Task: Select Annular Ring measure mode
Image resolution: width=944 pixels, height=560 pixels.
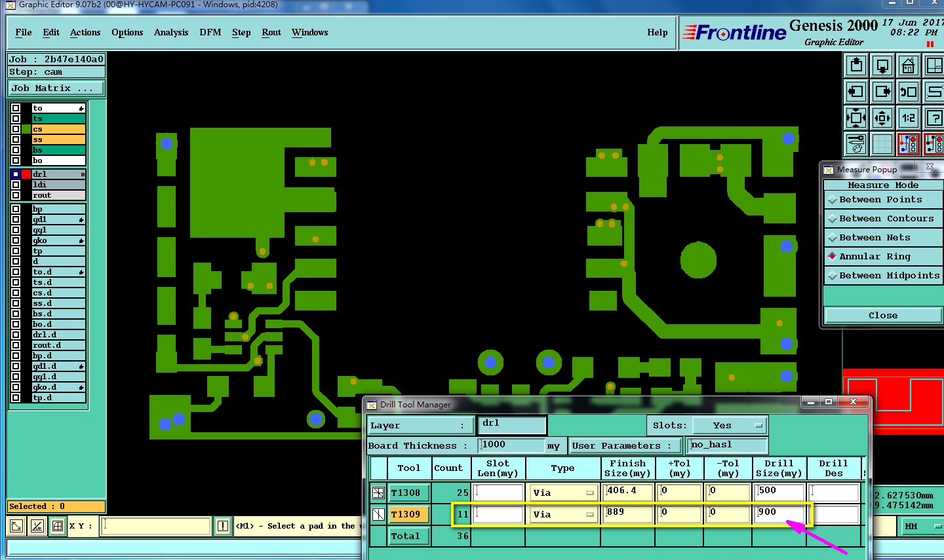Action: (883, 257)
